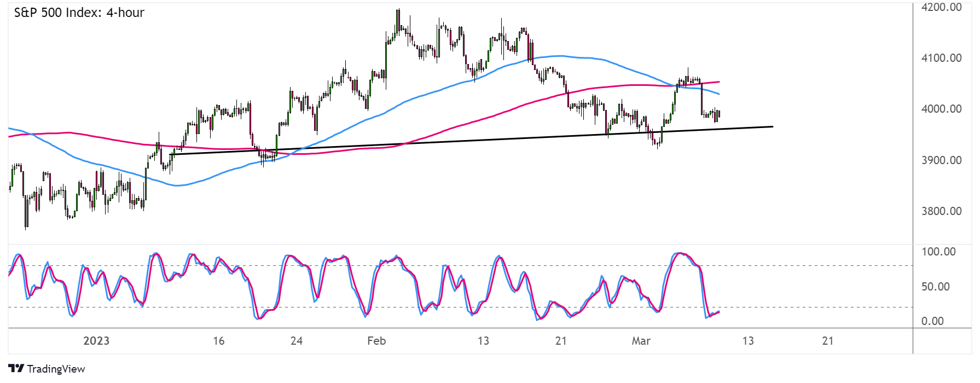980x383 pixels.
Task: Click the 50.00 stochastic scale label
Action: click(935, 287)
